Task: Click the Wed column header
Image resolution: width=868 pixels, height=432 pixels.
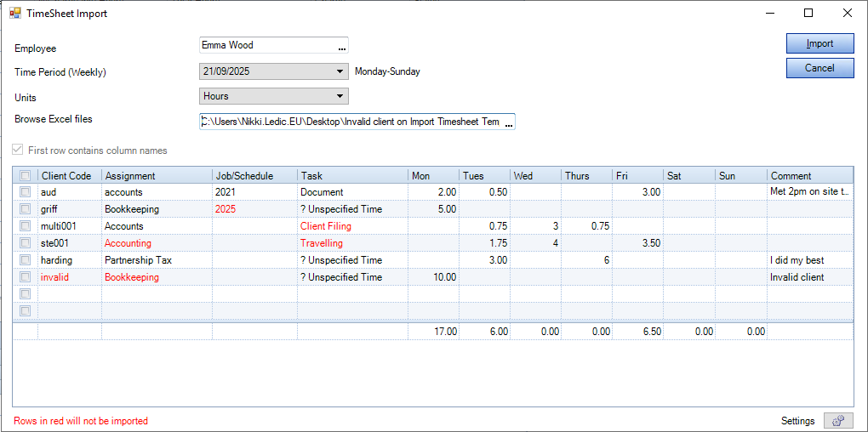Action: click(536, 176)
